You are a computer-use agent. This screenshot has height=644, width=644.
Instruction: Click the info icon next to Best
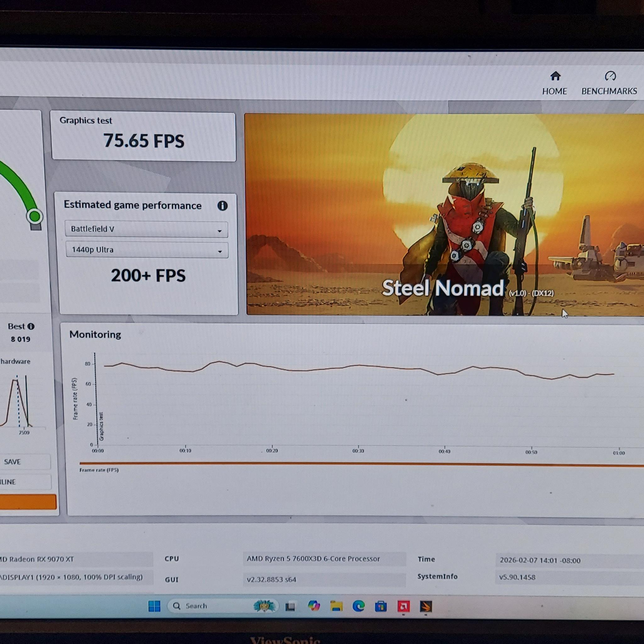[31, 326]
